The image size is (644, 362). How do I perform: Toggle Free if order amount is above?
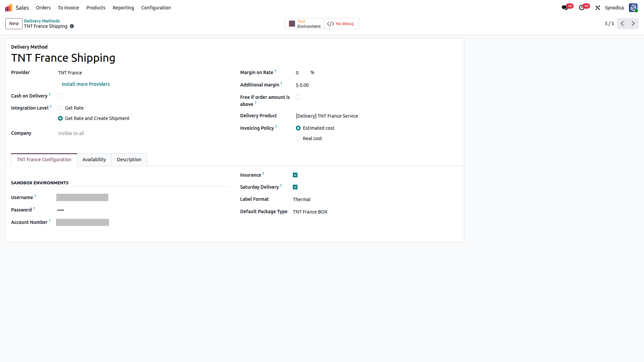tap(298, 97)
